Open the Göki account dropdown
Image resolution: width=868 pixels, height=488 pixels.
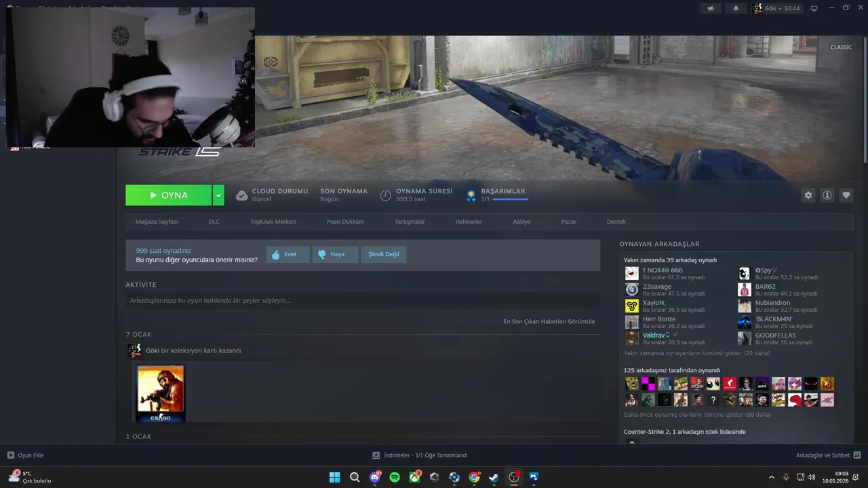point(776,8)
